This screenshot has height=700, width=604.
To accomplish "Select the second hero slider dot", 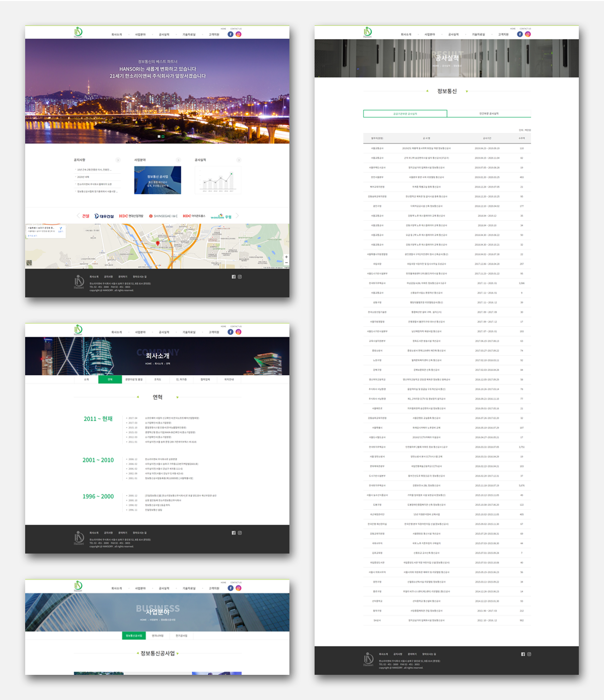I will tap(163, 136).
